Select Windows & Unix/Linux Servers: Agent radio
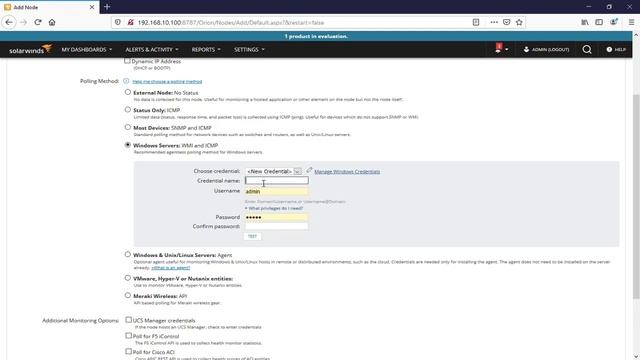This screenshot has height=360, width=640. click(128, 254)
